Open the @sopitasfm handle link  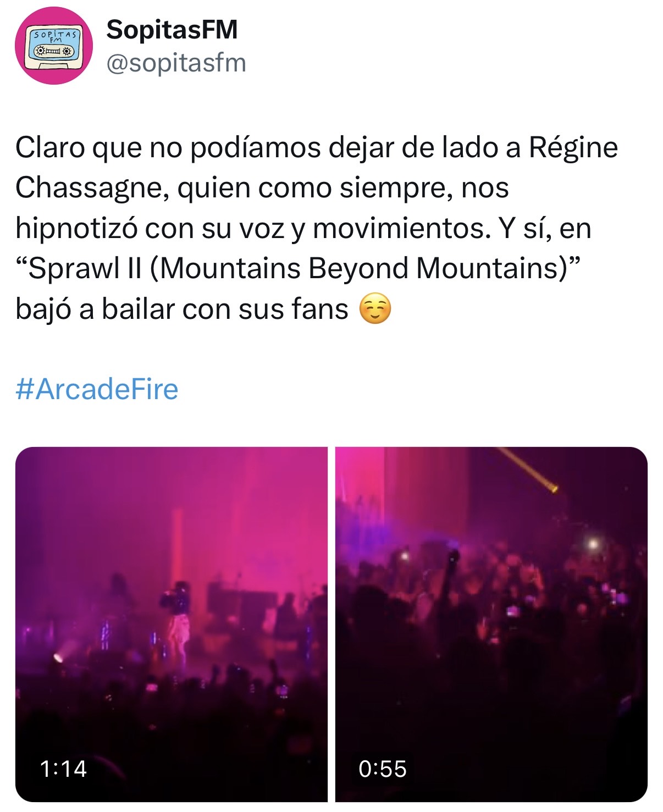[x=176, y=63]
